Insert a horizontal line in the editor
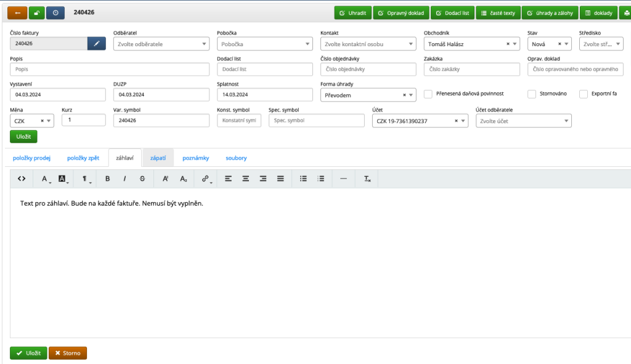Screen dimensions: 631x364 tap(343, 179)
